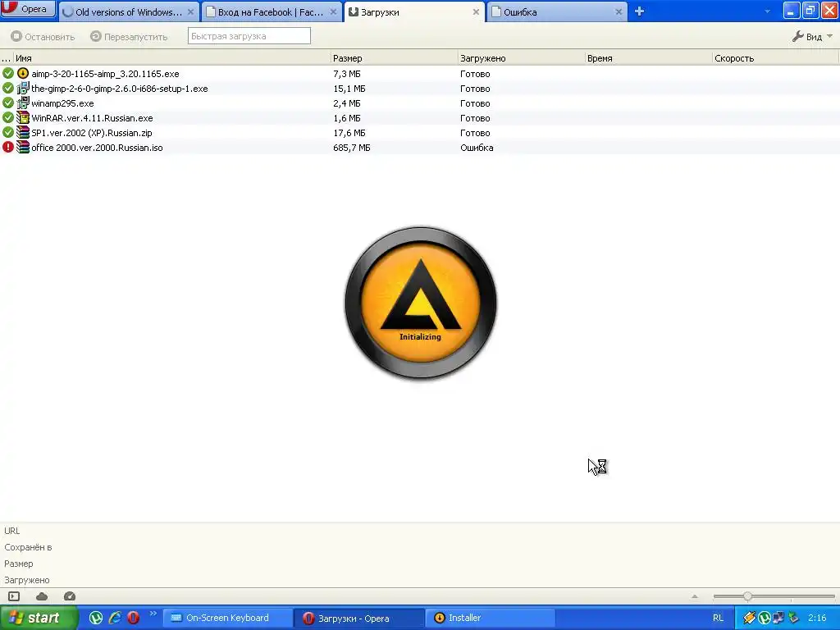
Task: Open the Opera main menu button
Action: (28, 8)
